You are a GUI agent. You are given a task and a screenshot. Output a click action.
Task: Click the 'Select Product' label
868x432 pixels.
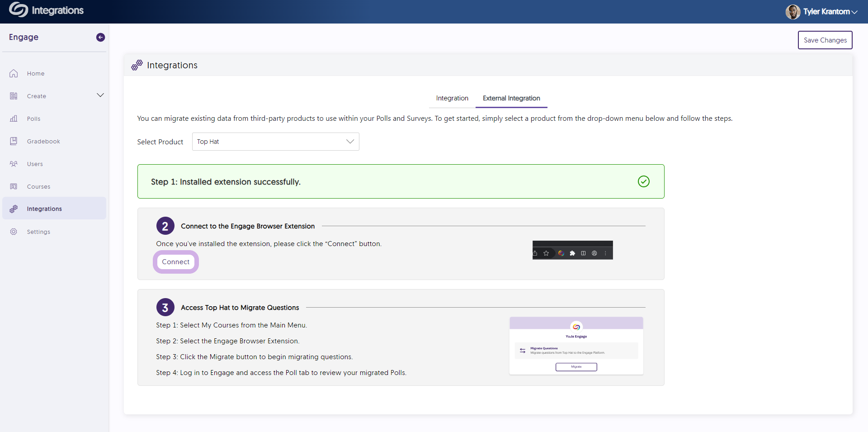(x=160, y=142)
